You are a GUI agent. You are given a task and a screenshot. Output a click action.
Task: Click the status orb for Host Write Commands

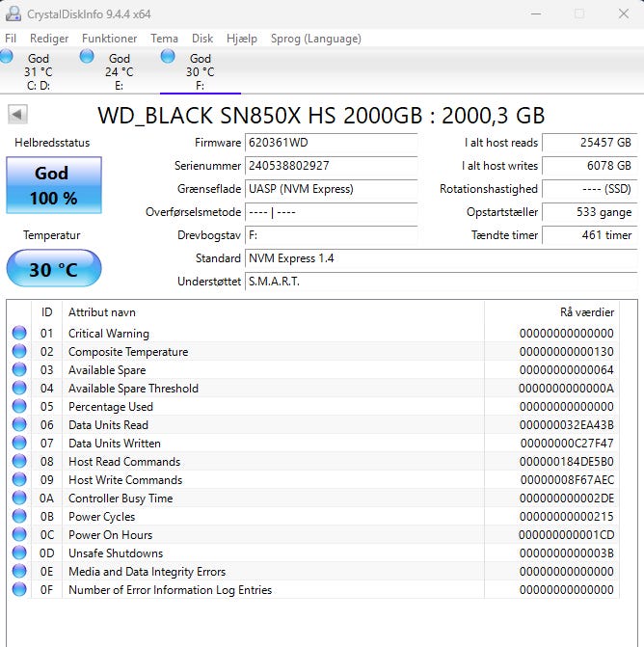tap(19, 479)
